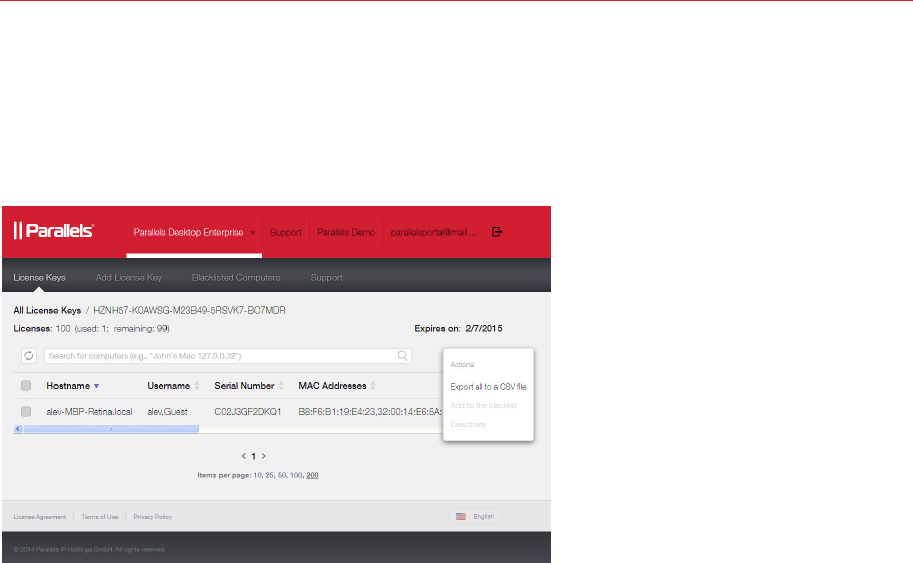Click Parallels Demo in the header
The image size is (913, 563).
(346, 232)
